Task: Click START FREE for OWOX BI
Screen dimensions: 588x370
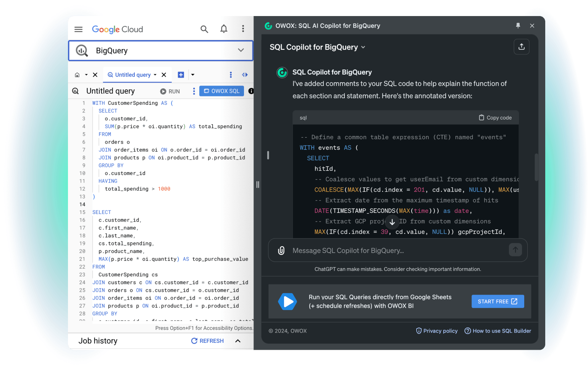Action: [498, 302]
